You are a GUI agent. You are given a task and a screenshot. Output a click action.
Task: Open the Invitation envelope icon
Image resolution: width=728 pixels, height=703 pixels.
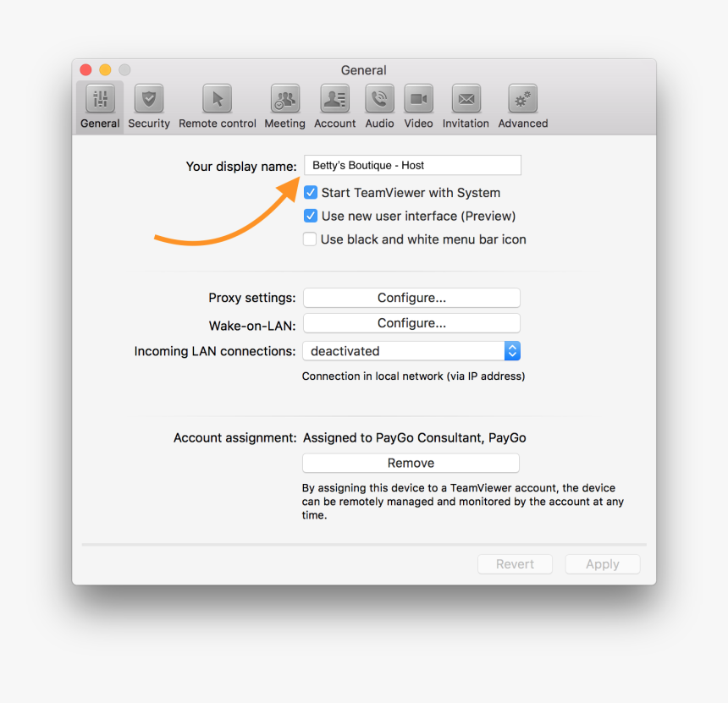(466, 99)
